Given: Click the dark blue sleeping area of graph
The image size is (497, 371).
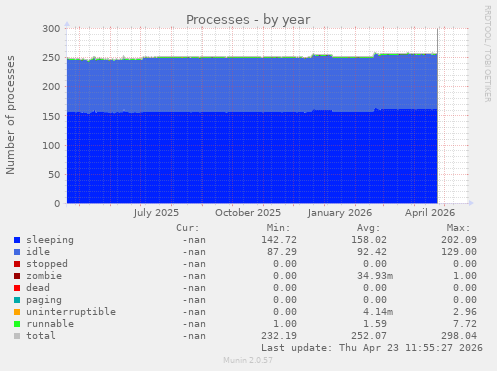Looking at the screenshot, I should tap(252, 158).
